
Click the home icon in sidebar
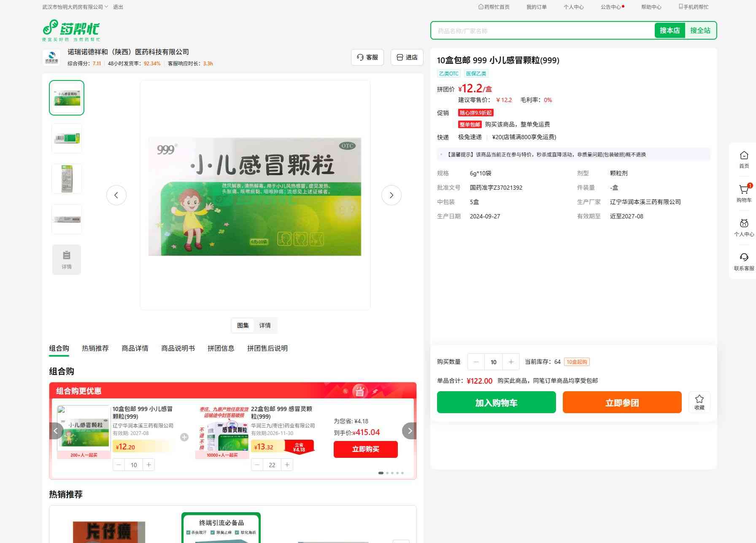[744, 159]
